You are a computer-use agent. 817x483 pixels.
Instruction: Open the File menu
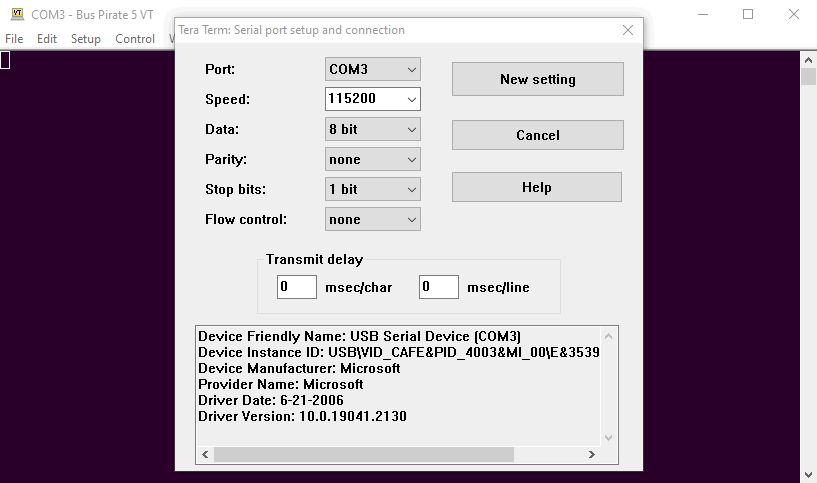[x=14, y=39]
